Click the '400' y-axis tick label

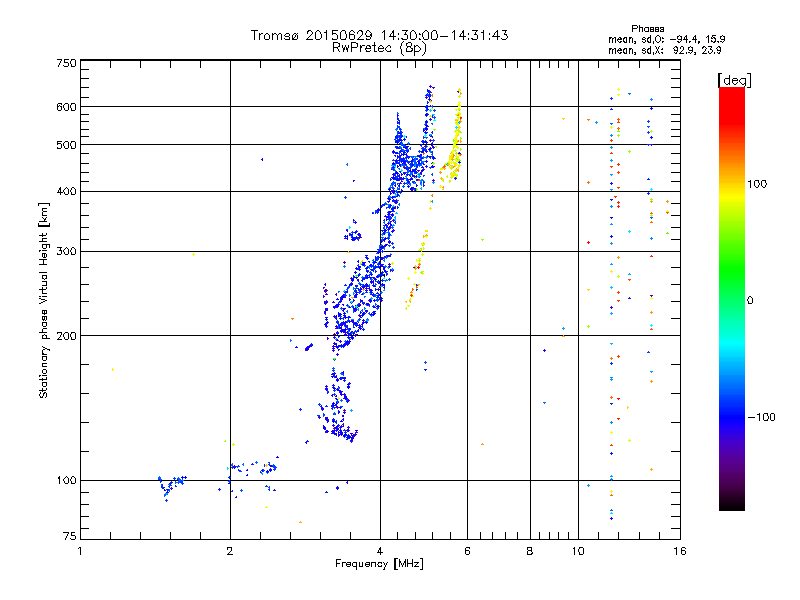[x=66, y=192]
